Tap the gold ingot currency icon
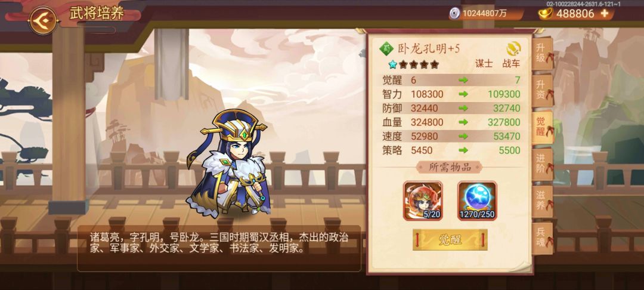This screenshot has width=644, height=290. [546, 14]
